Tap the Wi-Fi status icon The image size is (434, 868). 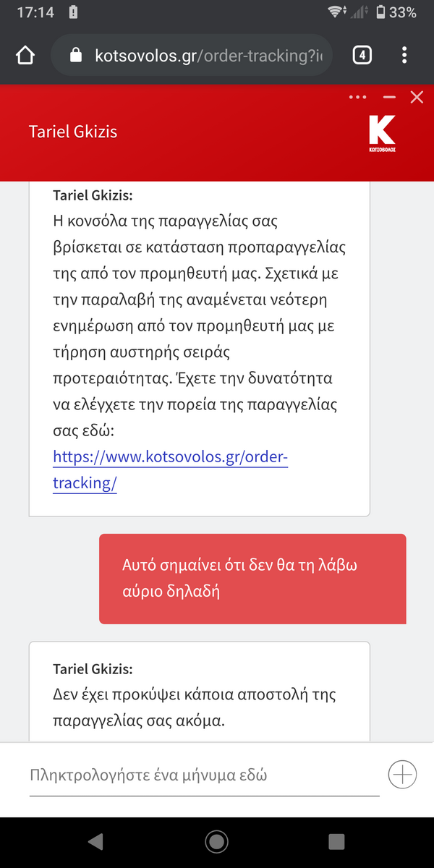tap(336, 12)
